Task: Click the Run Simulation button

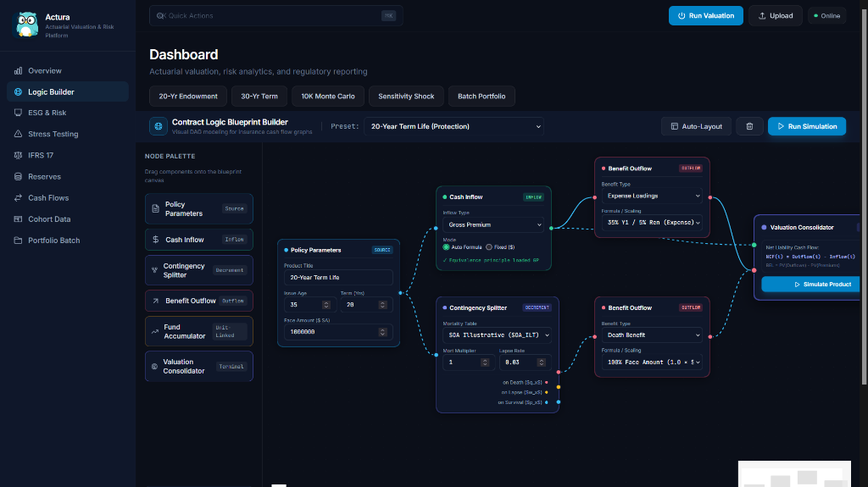Action: pyautogui.click(x=807, y=126)
